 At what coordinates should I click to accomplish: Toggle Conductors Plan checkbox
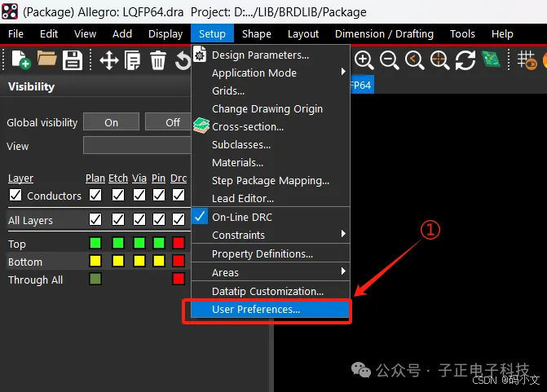[95, 195]
